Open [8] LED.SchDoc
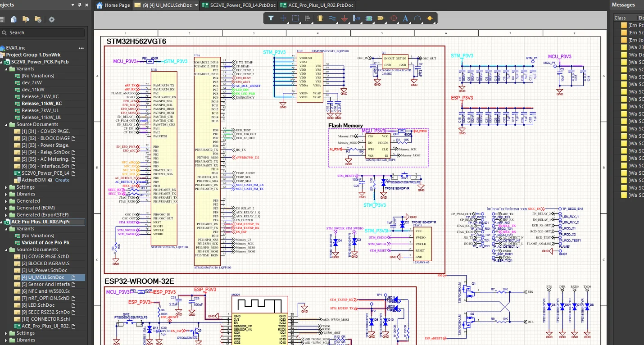The image size is (644, 345). point(38,305)
